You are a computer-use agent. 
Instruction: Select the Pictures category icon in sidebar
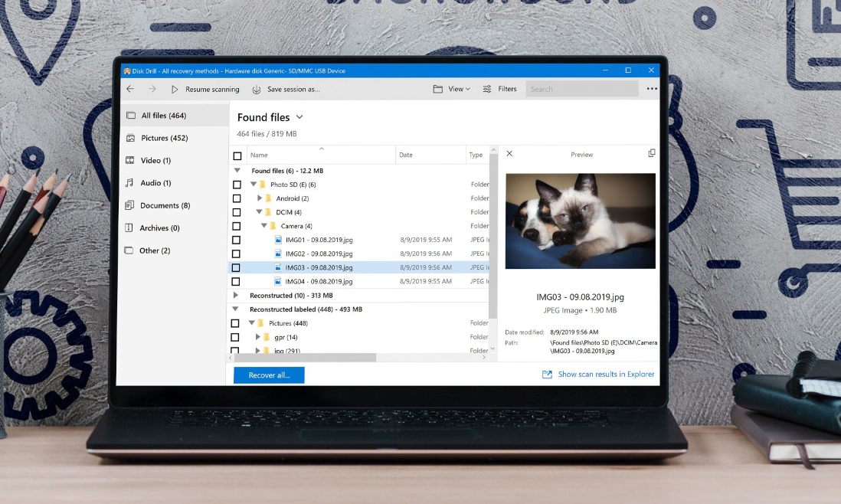coord(129,138)
